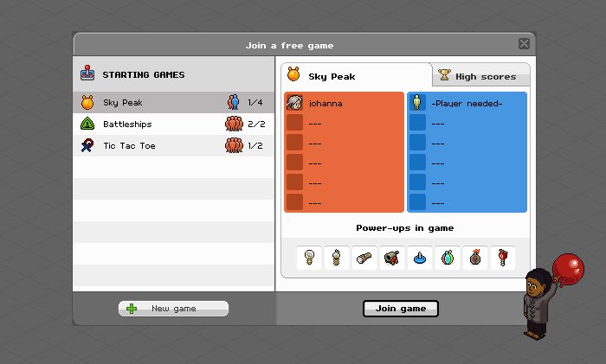Click the green player-needed figure icon
Image resolution: width=606 pixels, height=364 pixels.
(x=417, y=103)
